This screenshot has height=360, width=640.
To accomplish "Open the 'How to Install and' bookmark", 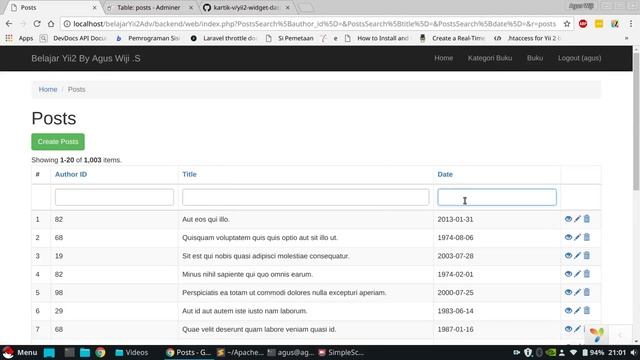I will (377, 38).
